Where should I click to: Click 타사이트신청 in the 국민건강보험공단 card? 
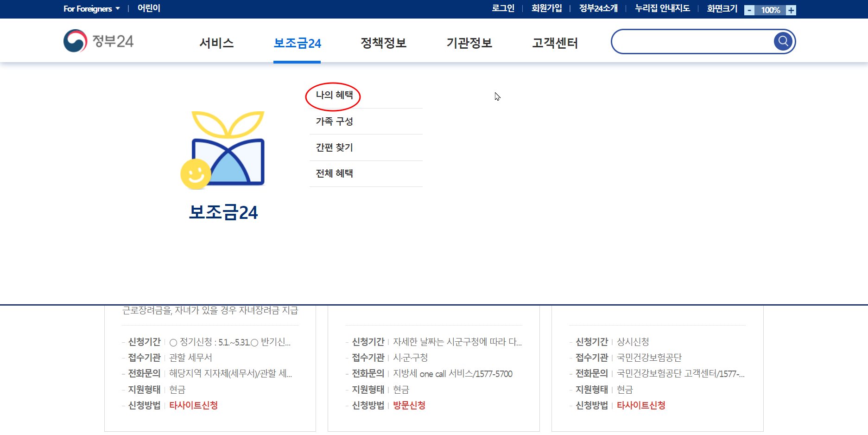(x=641, y=405)
